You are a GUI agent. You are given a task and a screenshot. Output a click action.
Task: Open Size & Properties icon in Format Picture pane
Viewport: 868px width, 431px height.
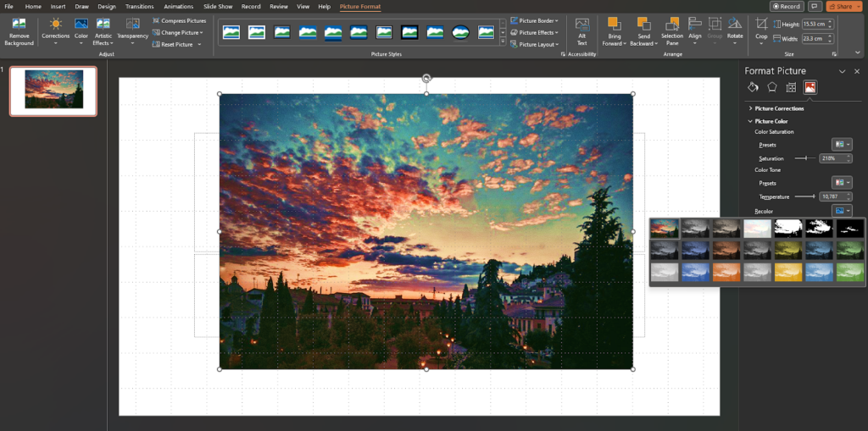coord(791,87)
